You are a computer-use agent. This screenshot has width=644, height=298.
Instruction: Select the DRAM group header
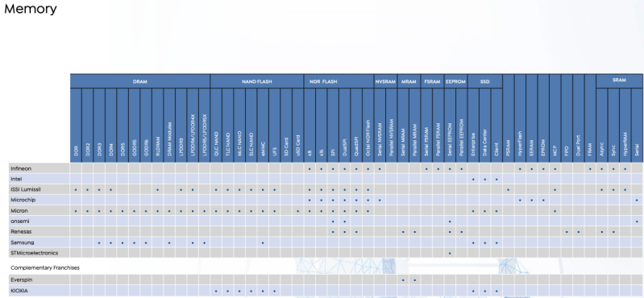coord(140,81)
